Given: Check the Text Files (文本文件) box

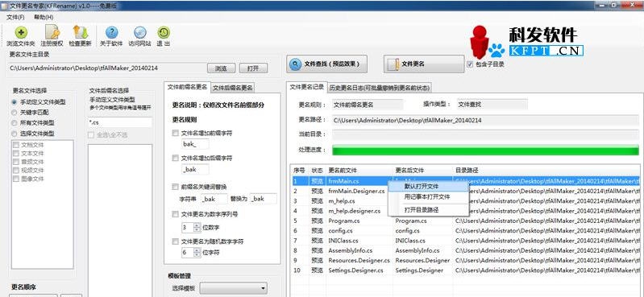Looking at the screenshot, I should pos(16,153).
